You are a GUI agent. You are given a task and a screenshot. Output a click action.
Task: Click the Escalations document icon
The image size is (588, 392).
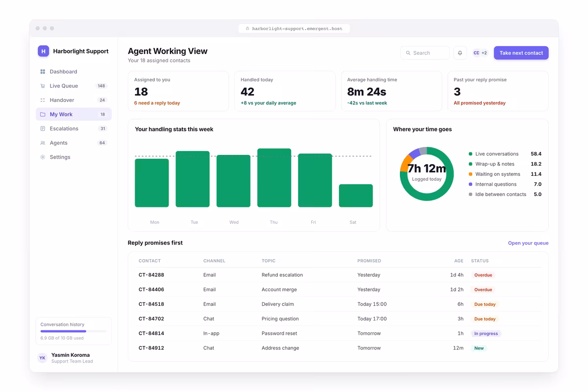coord(43,128)
